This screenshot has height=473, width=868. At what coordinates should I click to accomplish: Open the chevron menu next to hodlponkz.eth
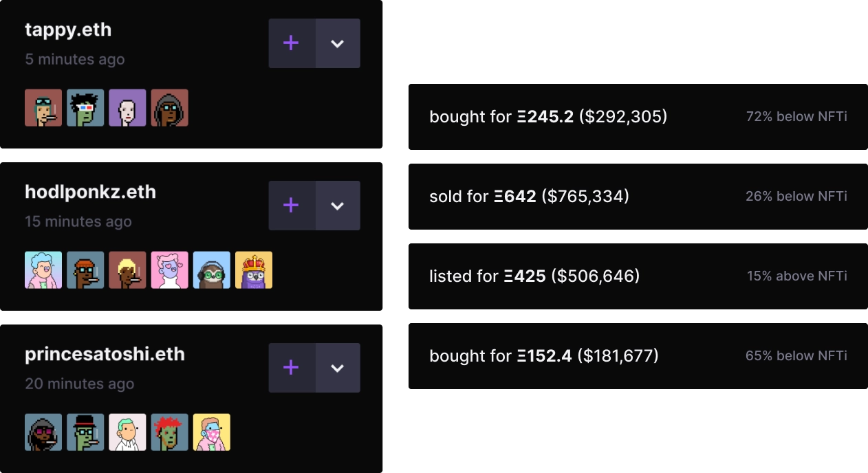337,206
